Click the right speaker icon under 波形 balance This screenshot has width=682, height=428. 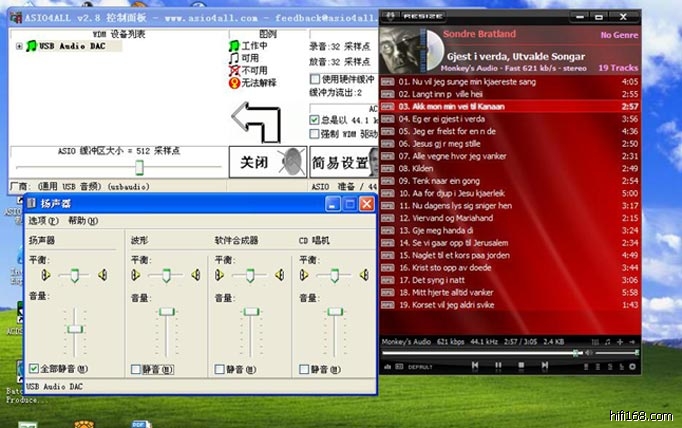(195, 275)
